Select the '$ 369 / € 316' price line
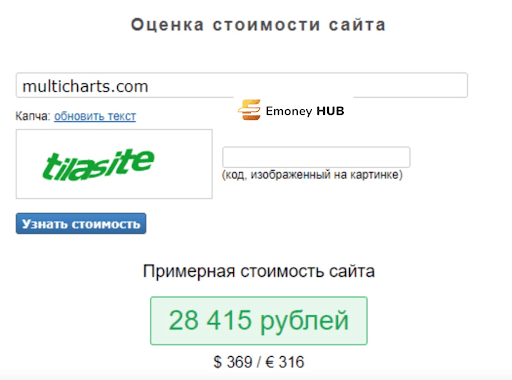Screen dimensions: 512x380 (259, 362)
